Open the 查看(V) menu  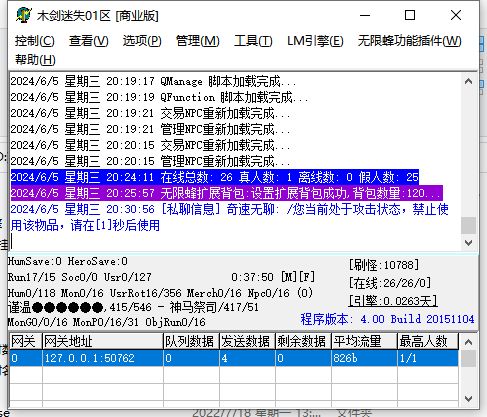click(89, 41)
